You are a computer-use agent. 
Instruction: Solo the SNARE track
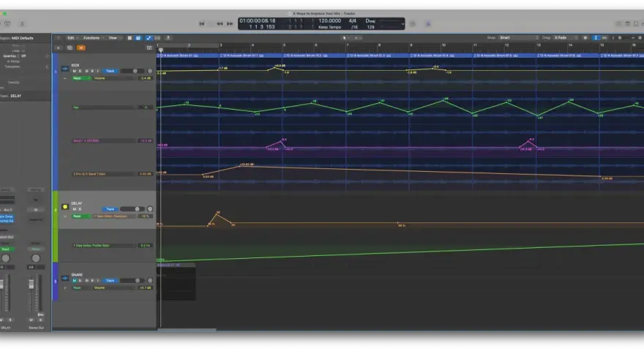pos(80,281)
